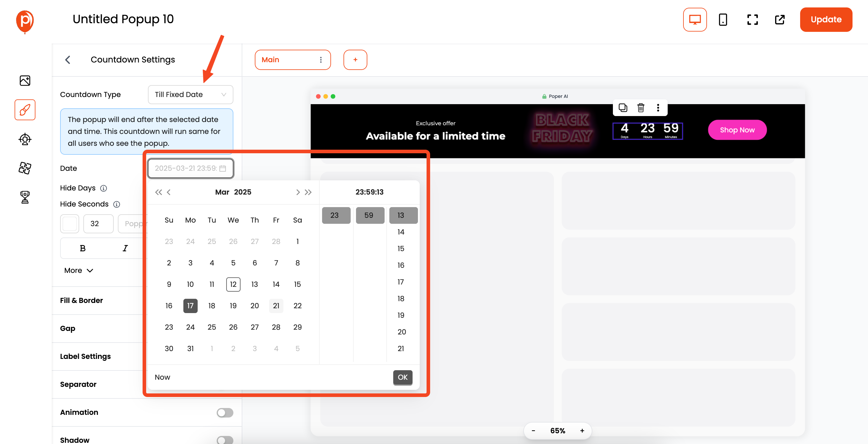The height and width of the screenshot is (444, 868).
Task: Delete the selected countdown element
Action: point(641,107)
